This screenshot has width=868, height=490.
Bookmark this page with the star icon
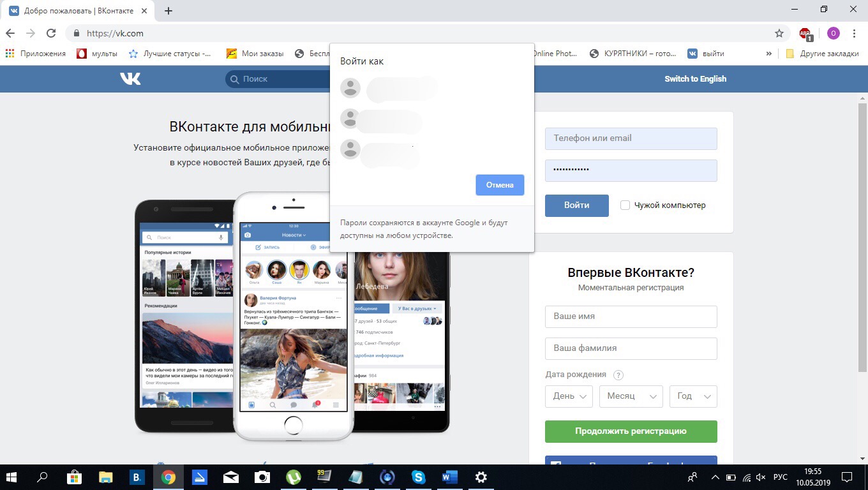(779, 33)
